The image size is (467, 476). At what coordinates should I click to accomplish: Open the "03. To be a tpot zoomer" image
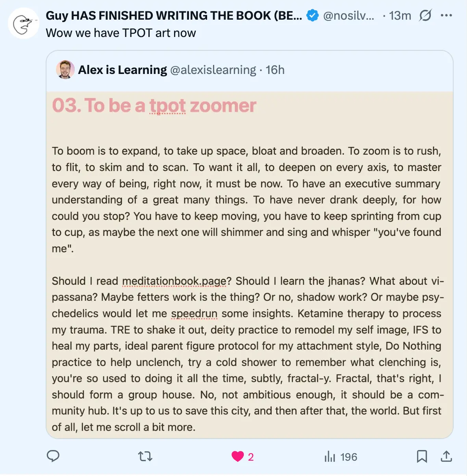tap(250, 264)
